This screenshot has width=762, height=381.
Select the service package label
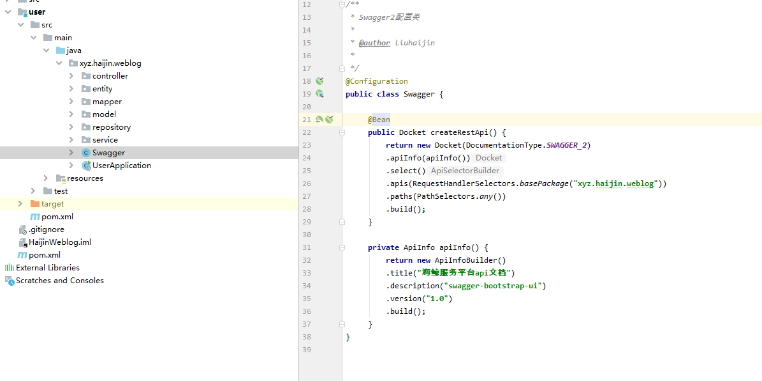105,140
